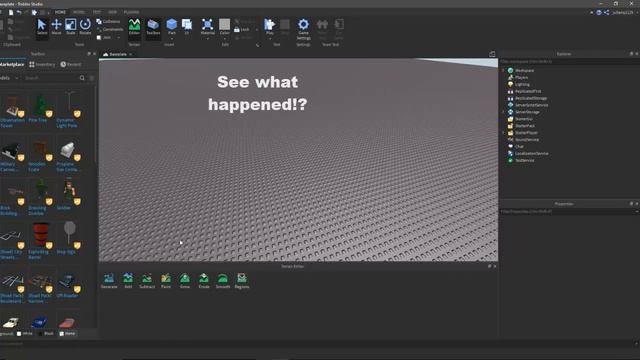Click the New file icon in title toolbar
Image resolution: width=640 pixels, height=360 pixels.
(11, 12)
